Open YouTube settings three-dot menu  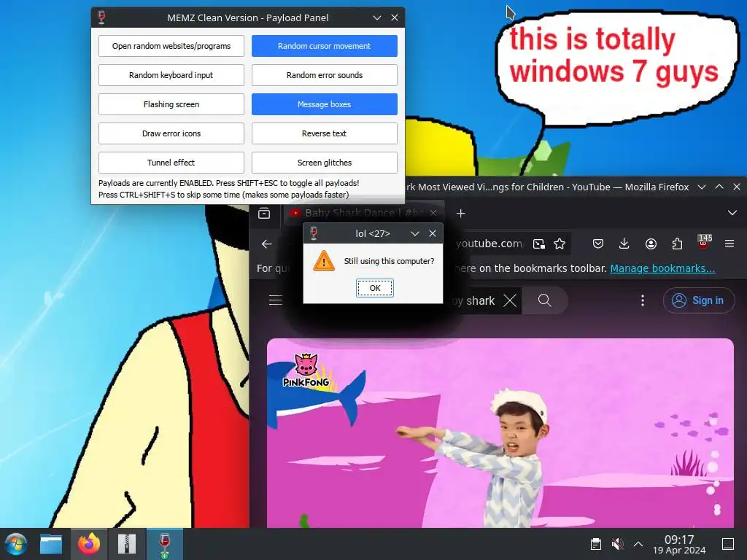(x=643, y=300)
